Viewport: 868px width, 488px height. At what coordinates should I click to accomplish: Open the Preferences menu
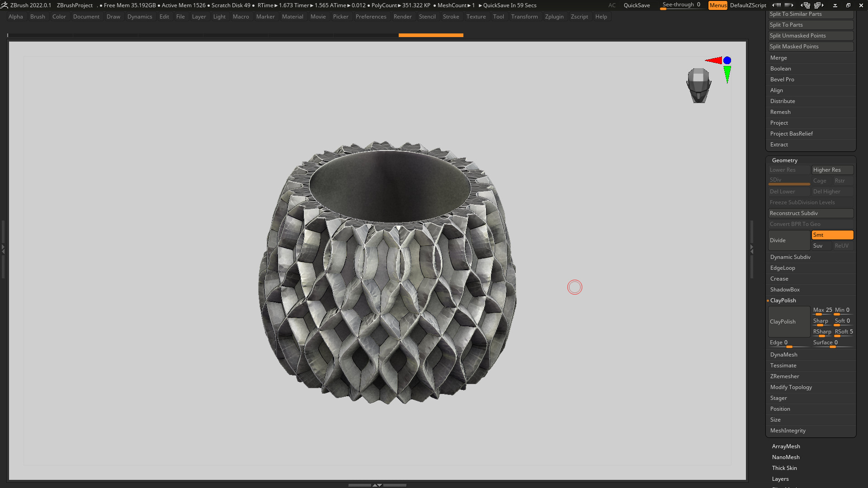371,17
